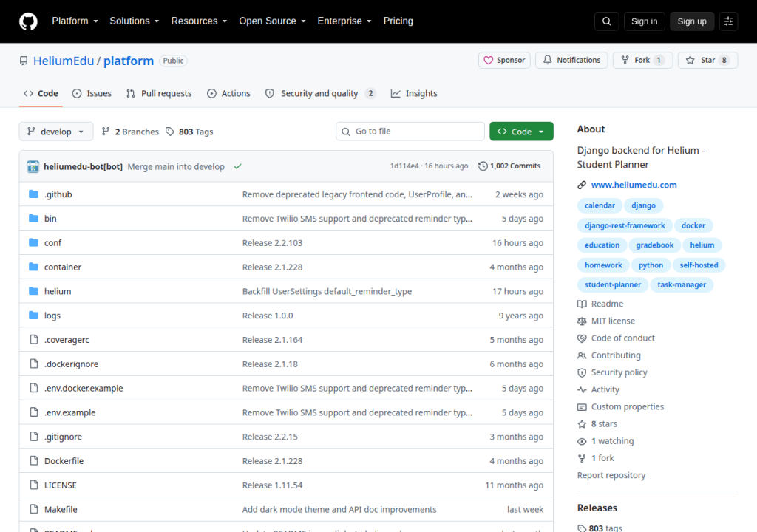Open the Security and quality tab
757x532 pixels.
pos(320,93)
